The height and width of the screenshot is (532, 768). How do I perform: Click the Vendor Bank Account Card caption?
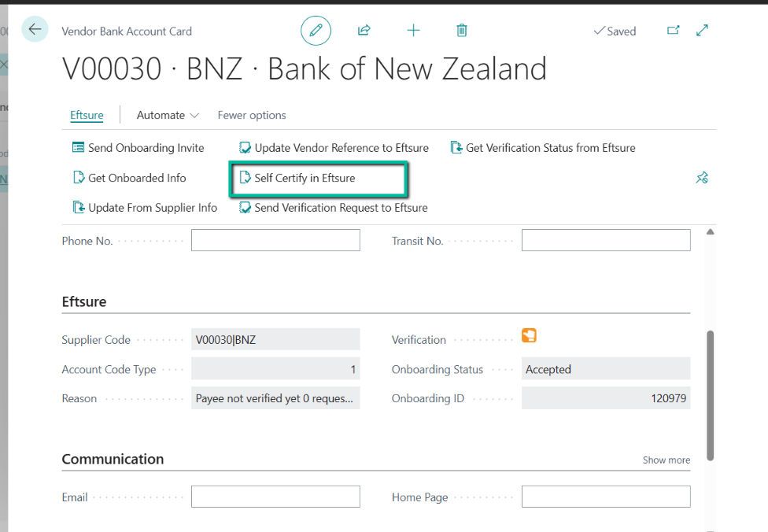[x=127, y=31]
